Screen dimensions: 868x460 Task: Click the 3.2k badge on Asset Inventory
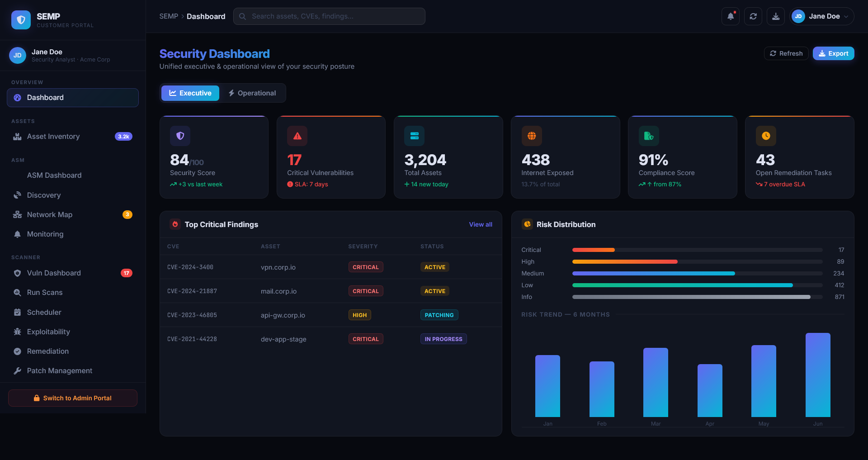123,137
